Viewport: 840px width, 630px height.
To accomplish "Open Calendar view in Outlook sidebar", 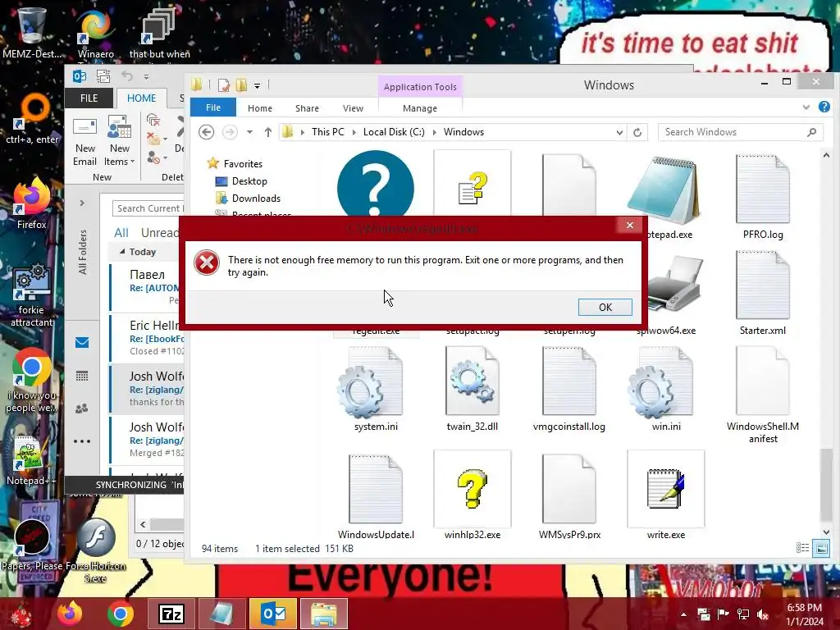I will (x=82, y=376).
